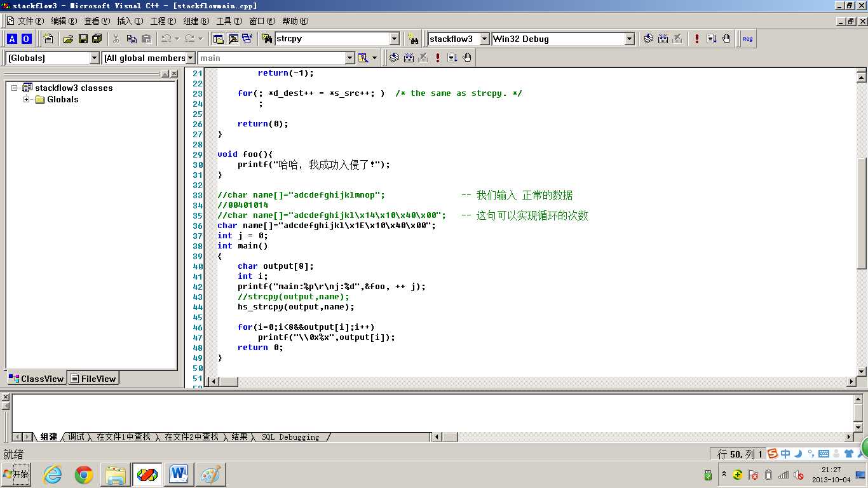868x488 pixels.
Task: Click the Build icon beside Win32 Debug
Action: (663, 39)
